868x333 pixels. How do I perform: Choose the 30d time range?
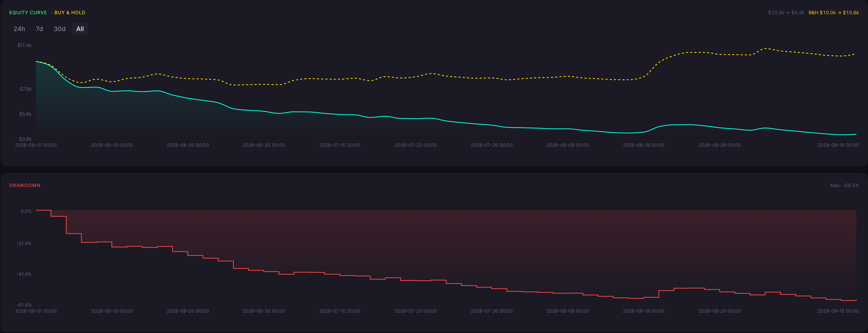tap(60, 29)
